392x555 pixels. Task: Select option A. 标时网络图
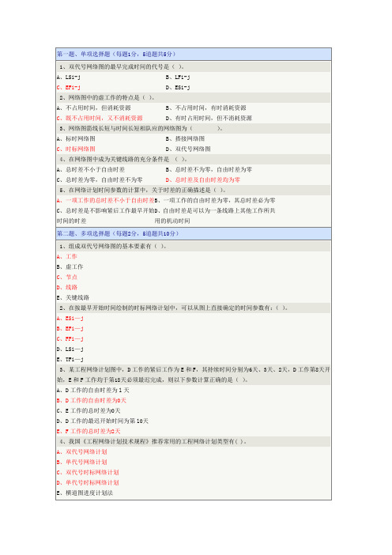coord(76,138)
